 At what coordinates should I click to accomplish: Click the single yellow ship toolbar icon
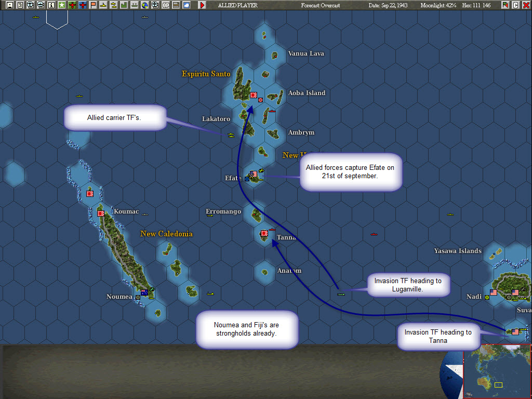pos(103,5)
